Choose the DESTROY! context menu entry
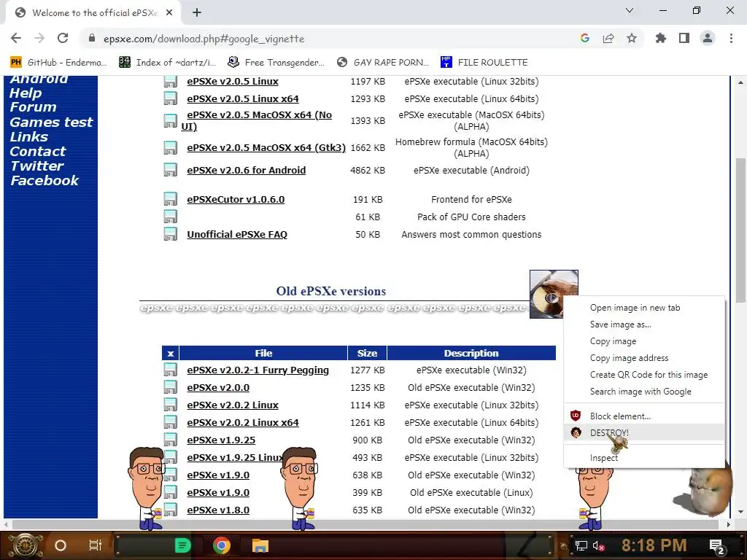The width and height of the screenshot is (747, 560). point(644,432)
